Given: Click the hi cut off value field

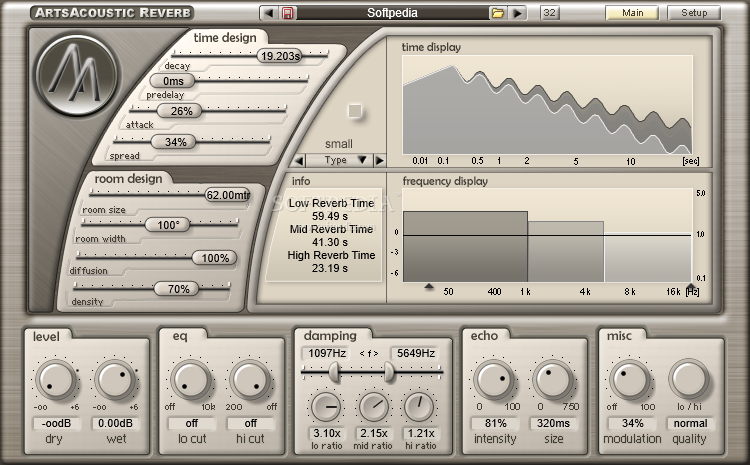Looking at the screenshot, I should click(x=250, y=423).
